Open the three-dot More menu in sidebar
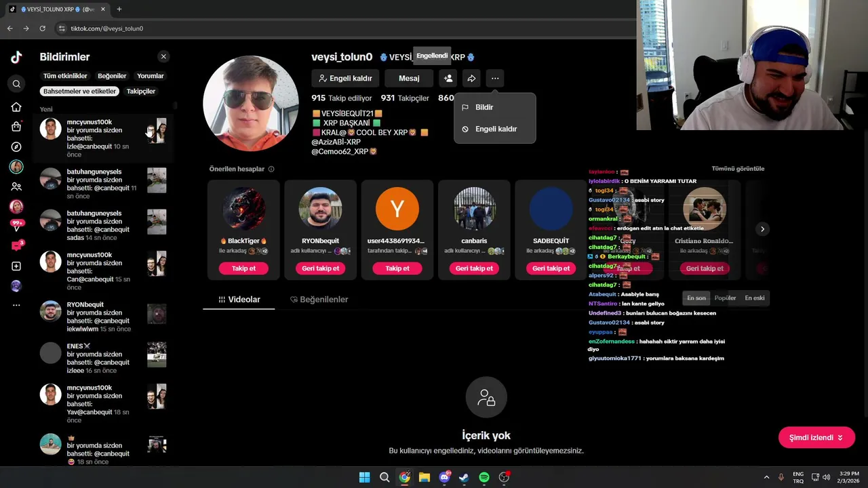This screenshot has height=488, width=868. tap(16, 305)
